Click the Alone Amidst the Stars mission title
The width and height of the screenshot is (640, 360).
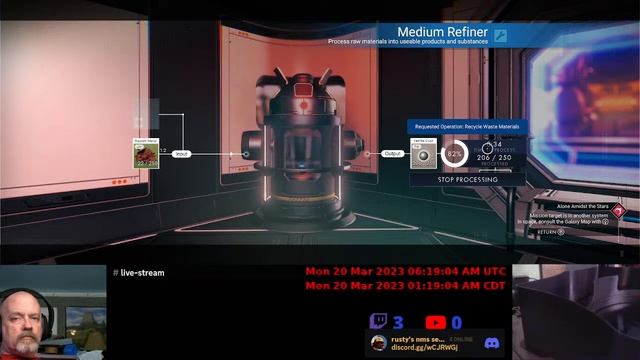pos(582,207)
